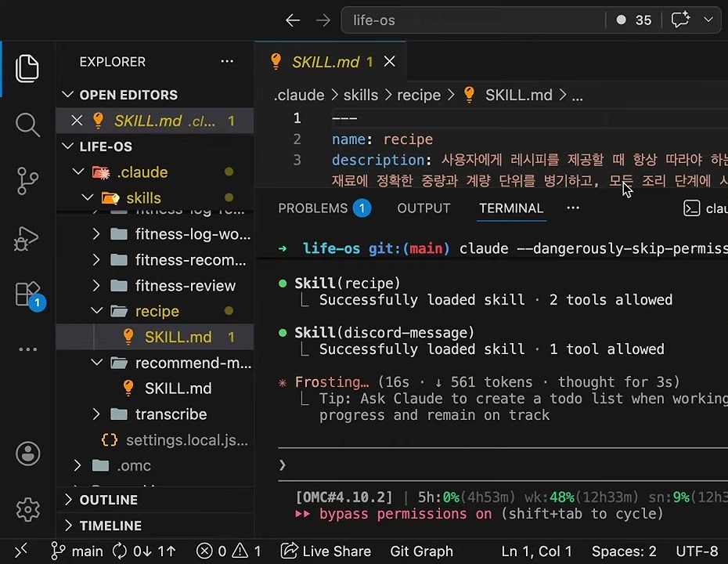
Task: Select the SKILL.md editor tab
Action: coord(330,61)
